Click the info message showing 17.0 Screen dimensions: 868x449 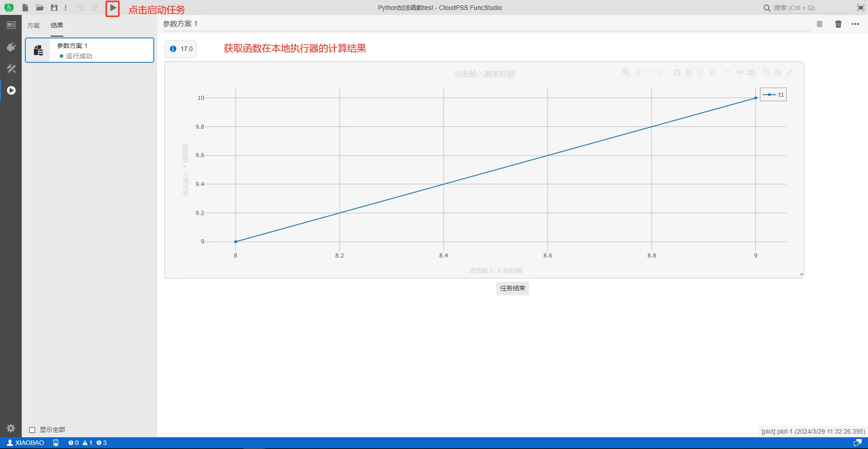[181, 49]
